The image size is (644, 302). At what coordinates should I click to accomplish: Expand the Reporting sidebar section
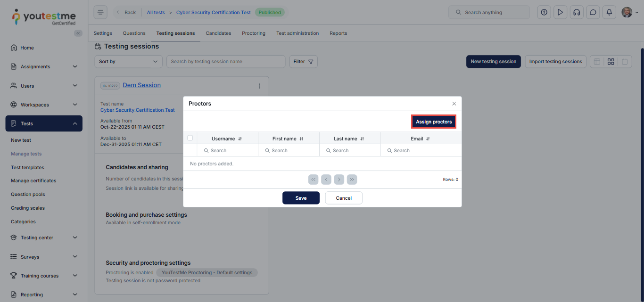[x=44, y=294]
